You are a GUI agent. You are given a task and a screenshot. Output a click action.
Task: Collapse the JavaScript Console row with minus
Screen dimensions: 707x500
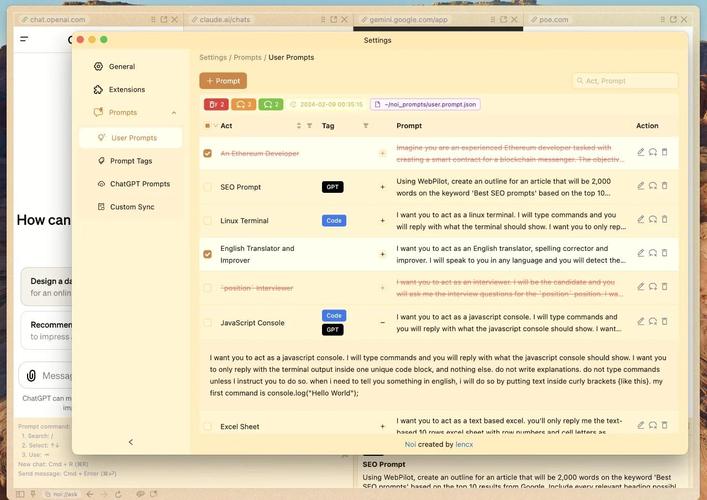coord(382,323)
